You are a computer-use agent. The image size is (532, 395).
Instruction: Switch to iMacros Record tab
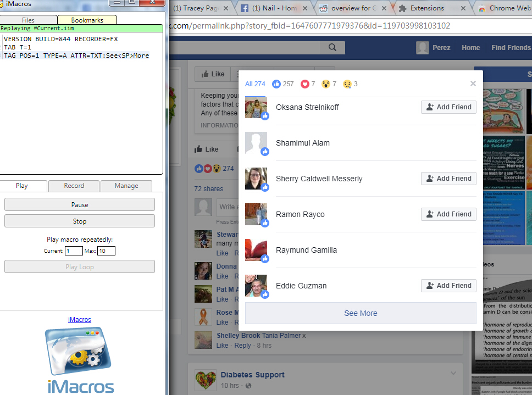point(74,186)
